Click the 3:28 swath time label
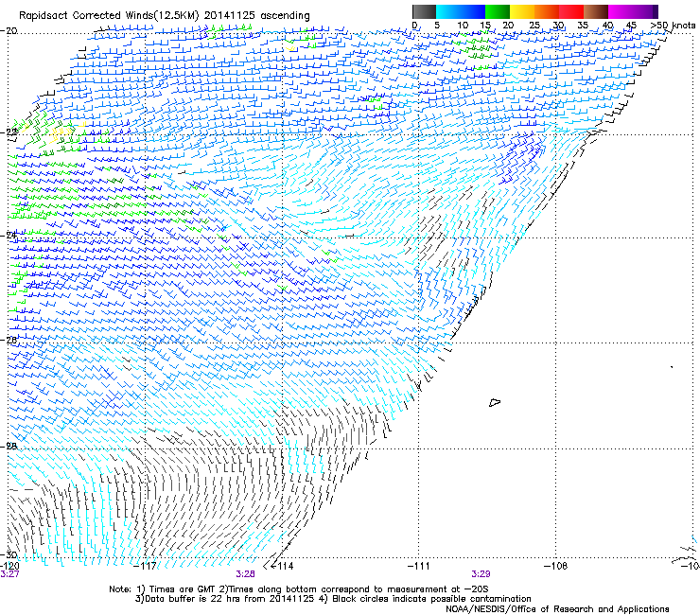This screenshot has height=615, width=700. click(x=246, y=574)
